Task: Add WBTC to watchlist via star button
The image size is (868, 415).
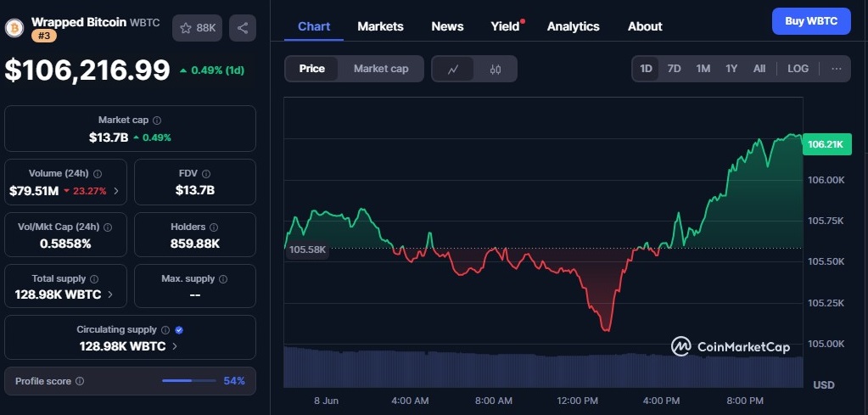Action: pos(197,28)
